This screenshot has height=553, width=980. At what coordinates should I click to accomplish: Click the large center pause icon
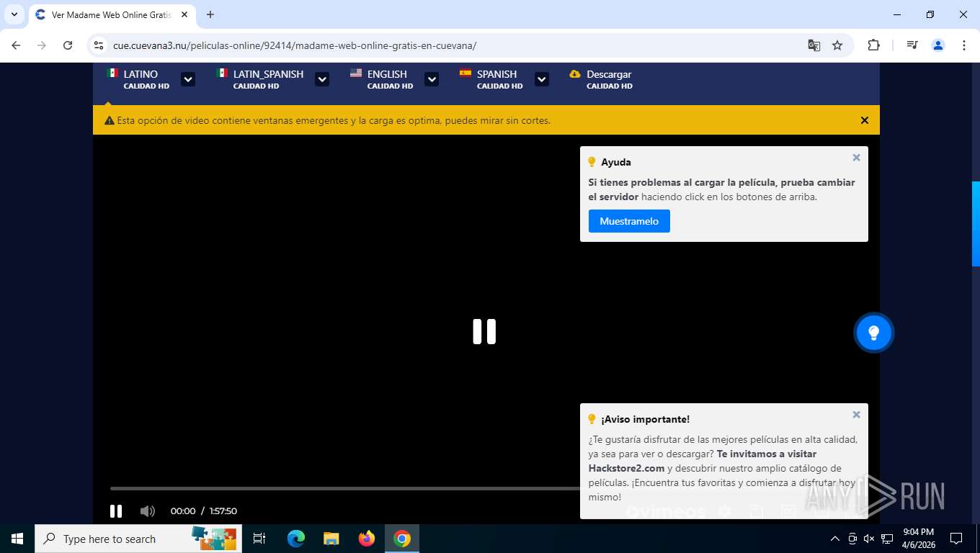click(484, 331)
